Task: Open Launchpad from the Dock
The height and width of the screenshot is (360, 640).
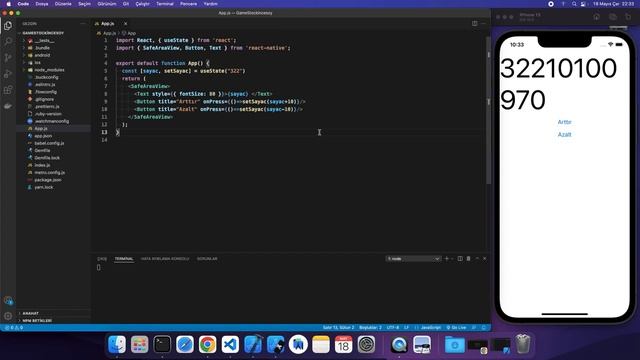Action: click(140, 344)
